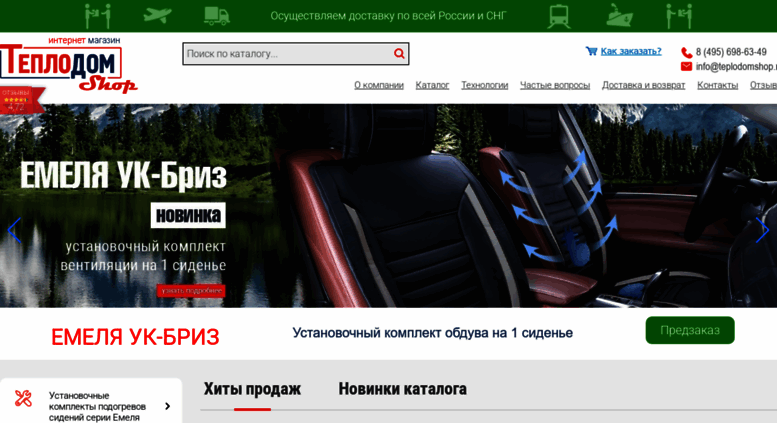Click the green 'Предзаказ' button

click(x=690, y=330)
